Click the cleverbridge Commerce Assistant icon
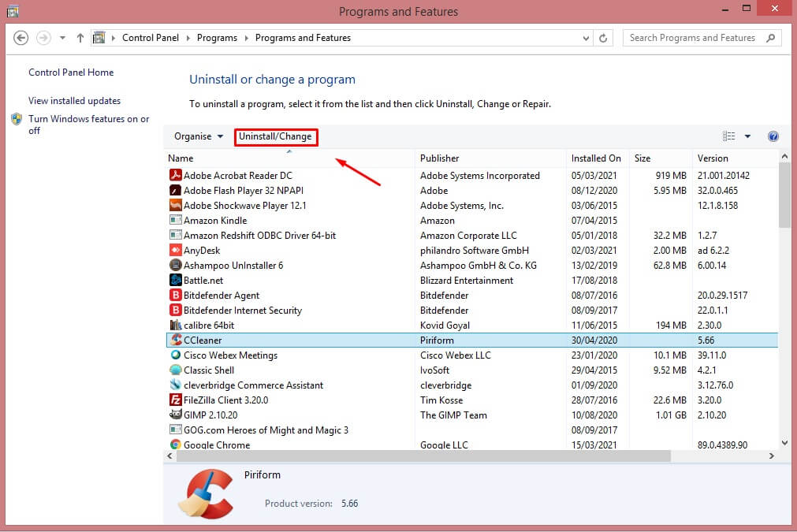This screenshot has width=797, height=532. click(x=175, y=385)
